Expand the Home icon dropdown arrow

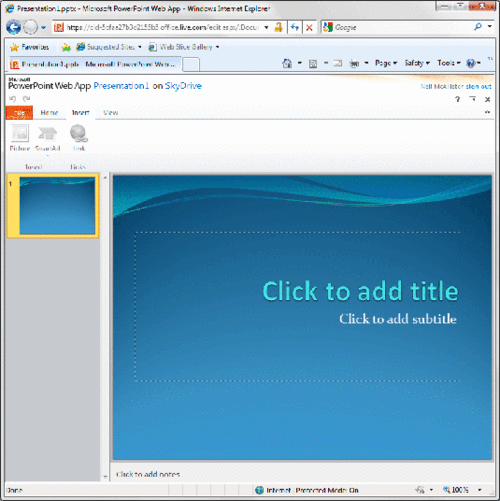(300, 63)
